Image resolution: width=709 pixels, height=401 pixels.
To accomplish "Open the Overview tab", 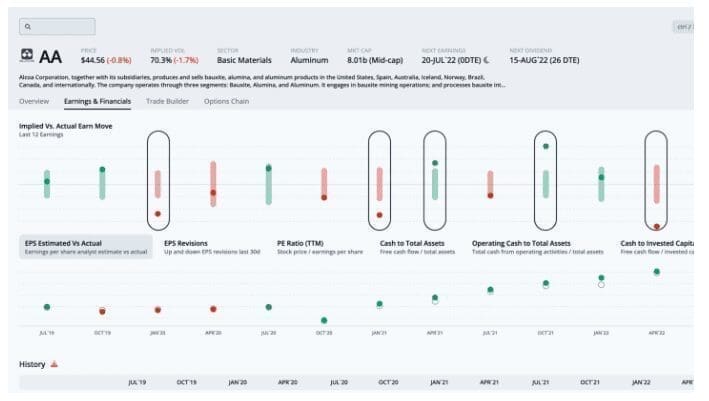I will 34,101.
